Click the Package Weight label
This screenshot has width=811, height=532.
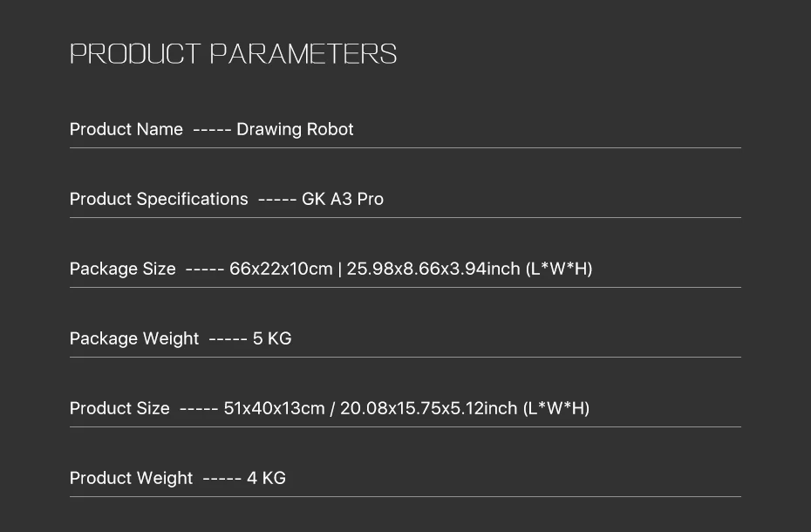coord(134,338)
